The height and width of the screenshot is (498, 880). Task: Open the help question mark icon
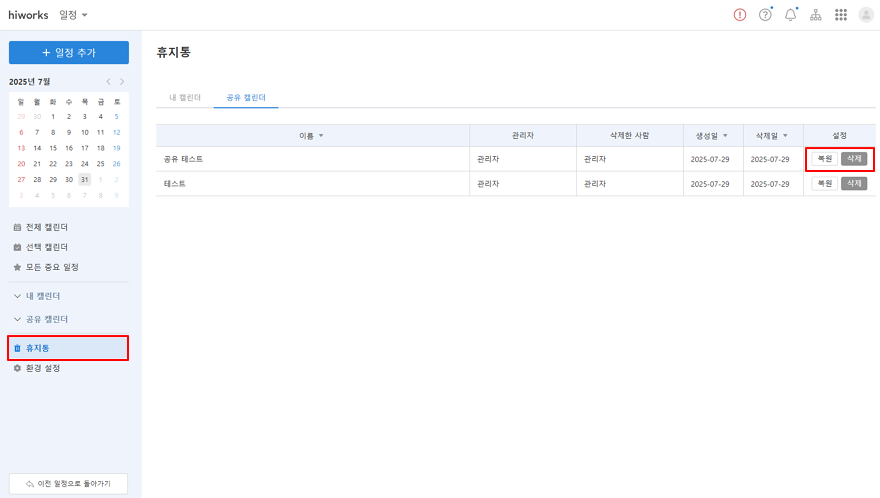pyautogui.click(x=765, y=15)
